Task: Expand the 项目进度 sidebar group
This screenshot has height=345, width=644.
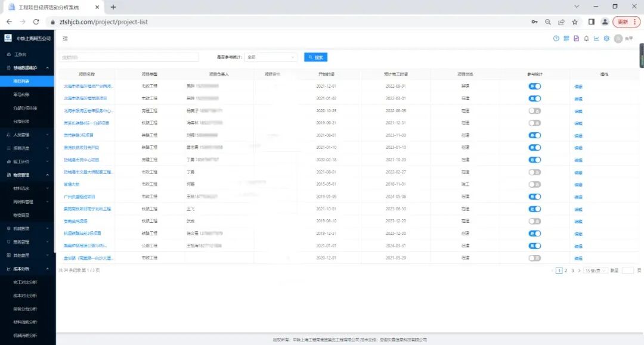Action: (x=27, y=148)
